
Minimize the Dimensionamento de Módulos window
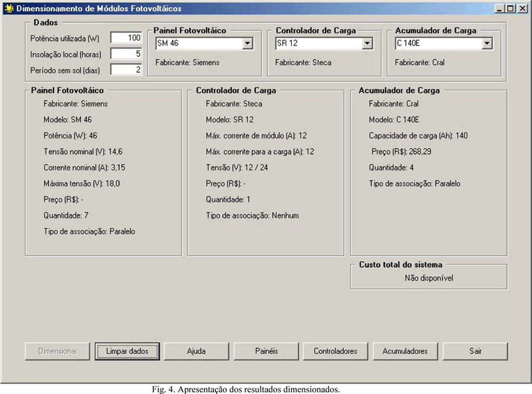tap(499, 9)
